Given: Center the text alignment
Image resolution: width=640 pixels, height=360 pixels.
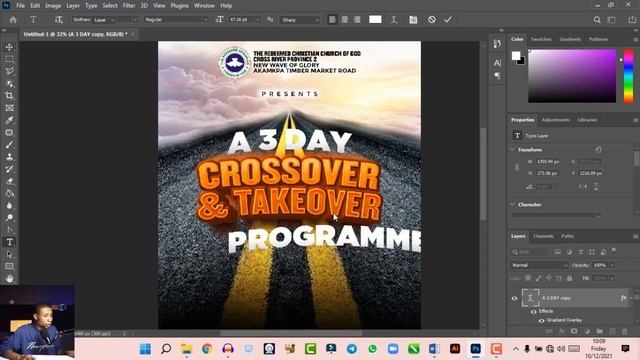Looking at the screenshot, I should pyautogui.click(x=345, y=20).
